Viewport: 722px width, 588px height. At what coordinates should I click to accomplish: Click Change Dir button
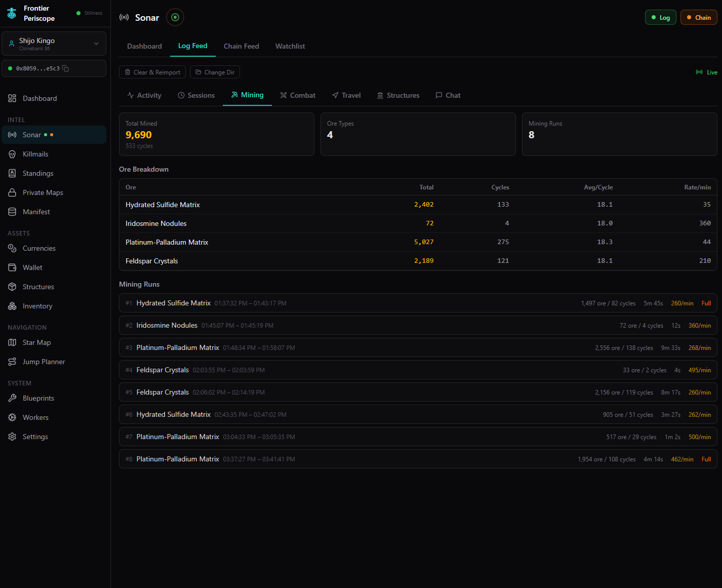[x=215, y=72]
